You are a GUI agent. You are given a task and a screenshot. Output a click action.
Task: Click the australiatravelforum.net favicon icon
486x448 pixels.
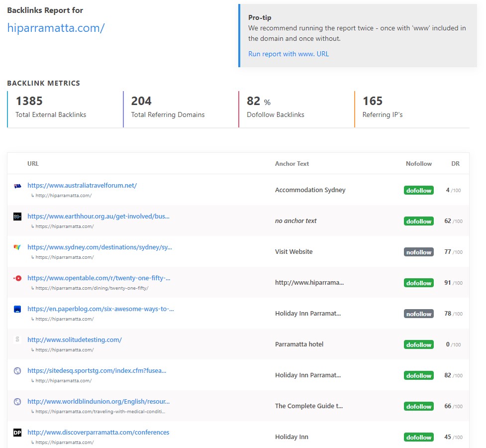[17, 186]
